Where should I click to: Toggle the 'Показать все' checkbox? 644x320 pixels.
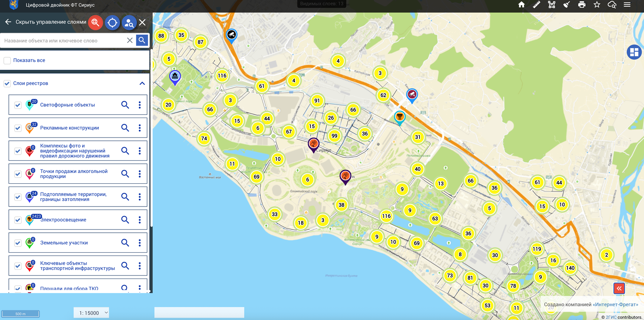tap(7, 60)
